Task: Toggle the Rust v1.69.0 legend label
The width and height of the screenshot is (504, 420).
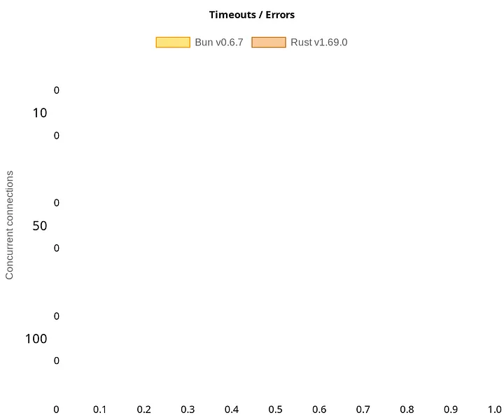Action: (319, 43)
